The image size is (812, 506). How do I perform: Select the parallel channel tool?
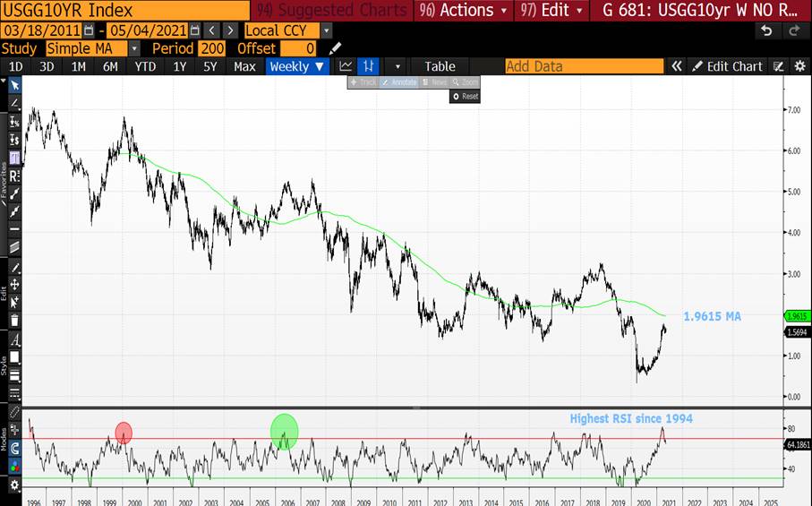pos(14,247)
